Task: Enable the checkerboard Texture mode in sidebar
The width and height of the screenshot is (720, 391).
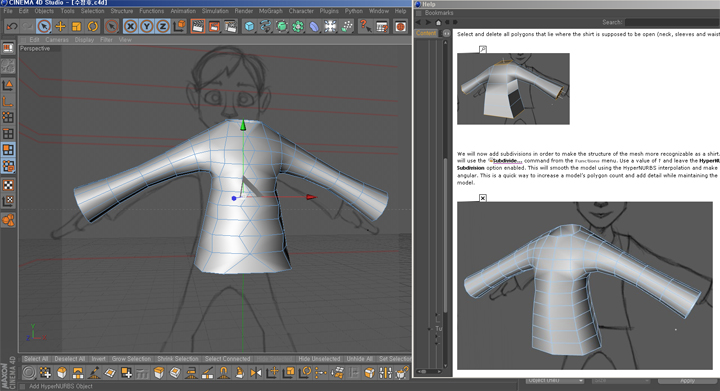Action: [x=8, y=185]
